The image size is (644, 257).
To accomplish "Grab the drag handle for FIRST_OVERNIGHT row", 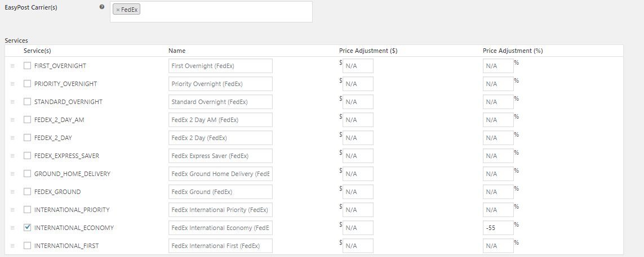I will [x=12, y=66].
